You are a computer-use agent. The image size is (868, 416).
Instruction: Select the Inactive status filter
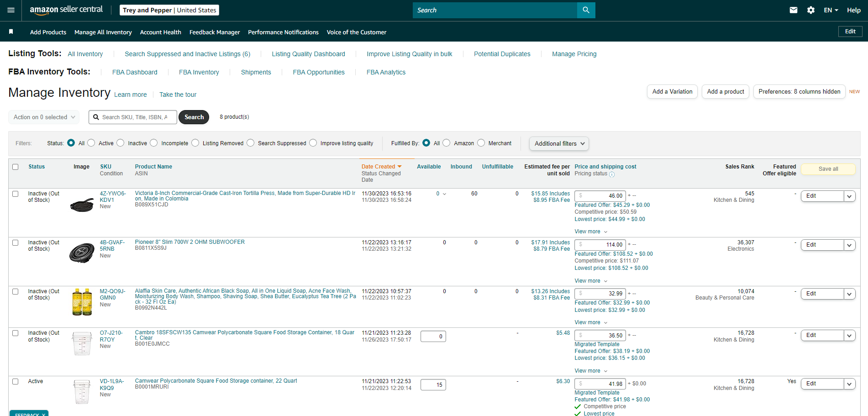121,143
